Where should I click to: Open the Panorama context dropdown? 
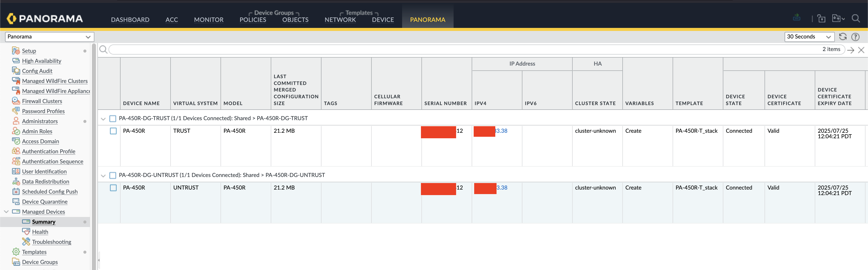[x=49, y=37]
